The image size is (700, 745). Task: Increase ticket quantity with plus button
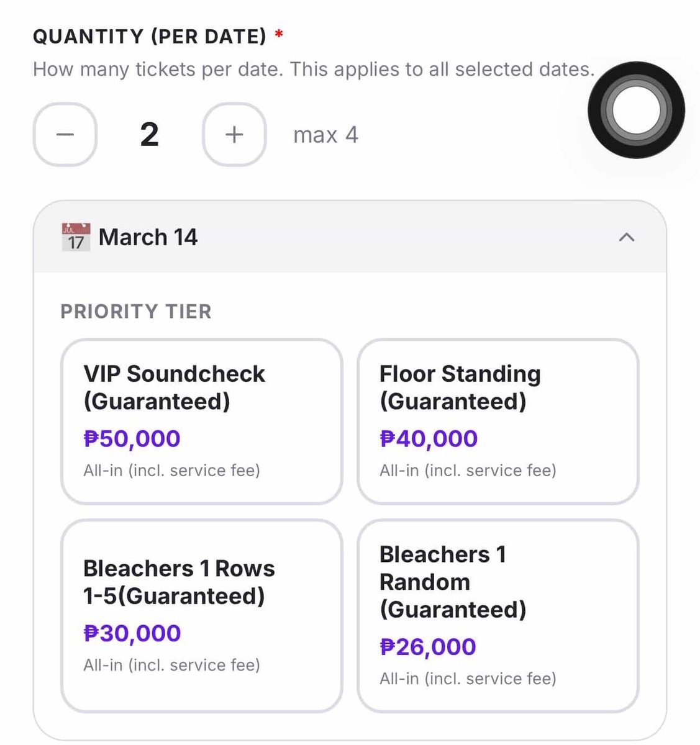(234, 135)
